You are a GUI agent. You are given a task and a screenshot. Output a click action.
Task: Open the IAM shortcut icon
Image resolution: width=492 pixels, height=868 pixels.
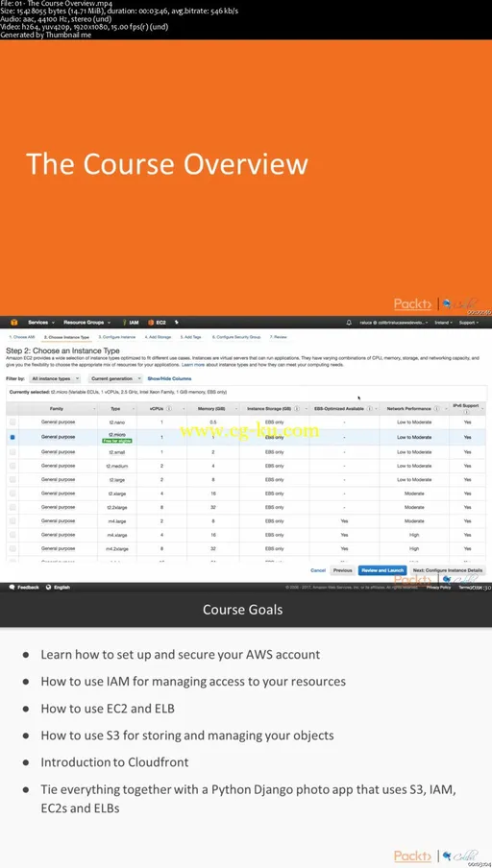coord(126,323)
